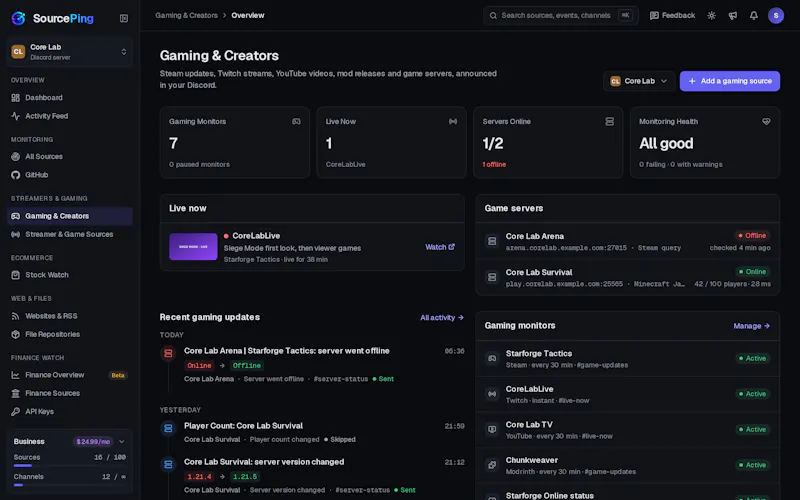Focus the search sources input field
800x500 pixels.
(x=561, y=15)
